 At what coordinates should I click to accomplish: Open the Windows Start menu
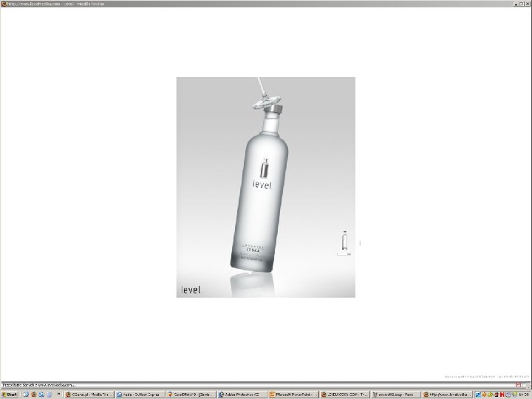point(10,395)
